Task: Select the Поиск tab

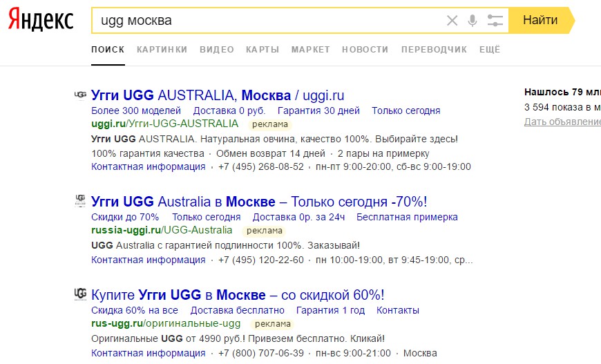Action: coord(108,50)
